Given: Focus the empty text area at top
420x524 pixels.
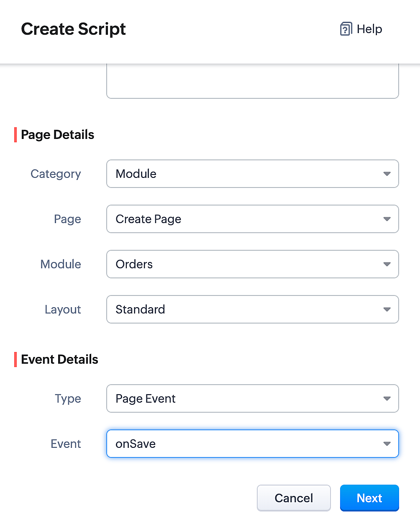Looking at the screenshot, I should 252,82.
